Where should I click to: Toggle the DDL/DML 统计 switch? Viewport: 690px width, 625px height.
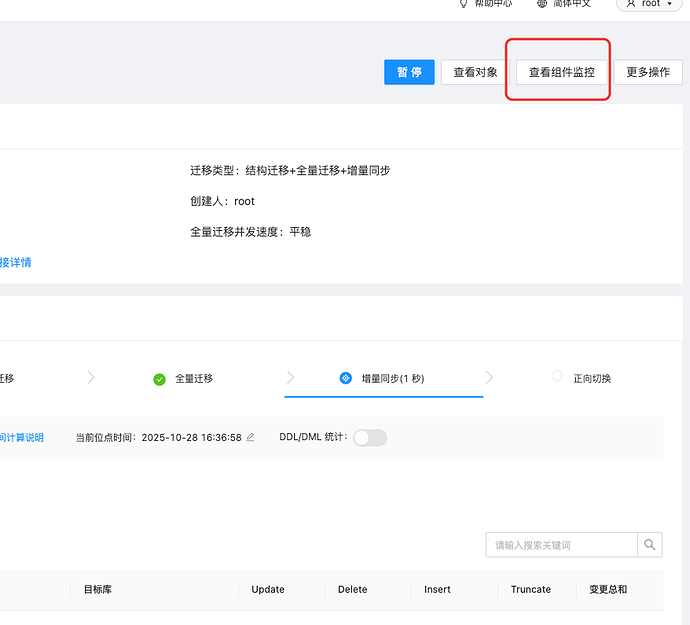[x=370, y=438]
